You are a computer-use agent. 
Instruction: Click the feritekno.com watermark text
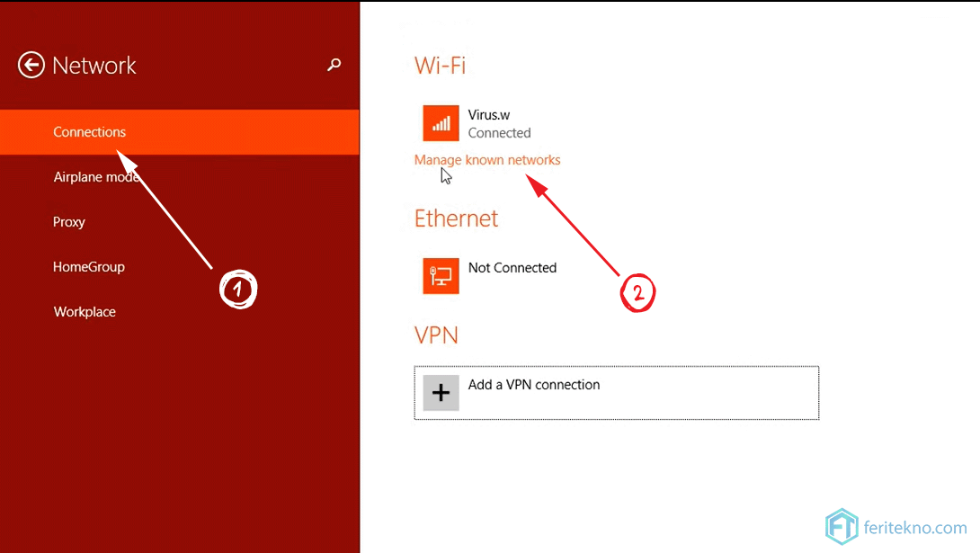(915, 528)
